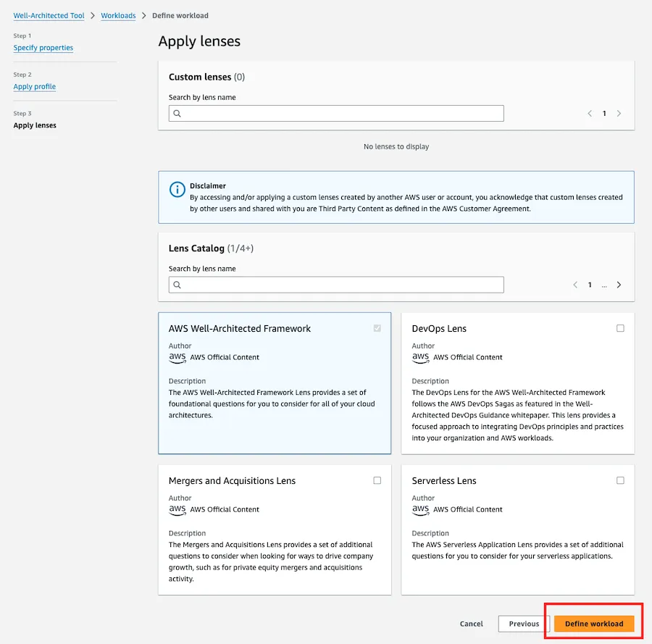Navigate to Workloads breadcrumb
Image resolution: width=652 pixels, height=644 pixels.
pyautogui.click(x=118, y=16)
